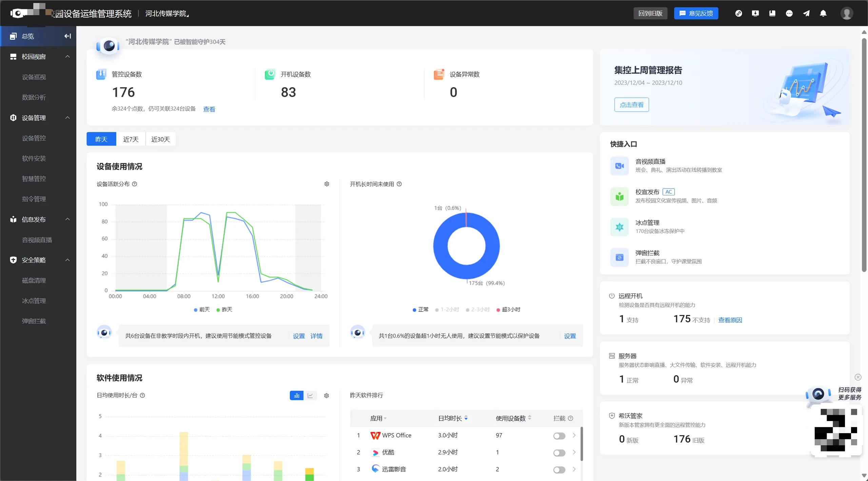
Task: Open the 音视频直播 quick entry icon
Action: (x=619, y=166)
